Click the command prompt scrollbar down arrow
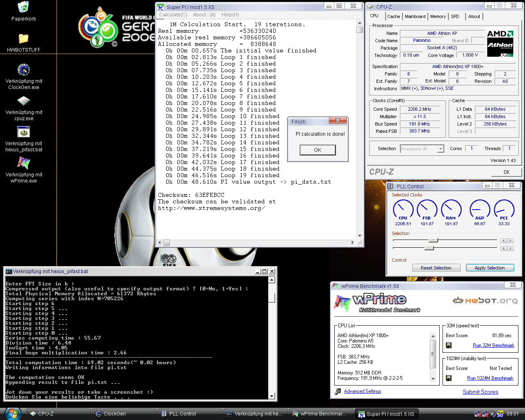 (272, 396)
